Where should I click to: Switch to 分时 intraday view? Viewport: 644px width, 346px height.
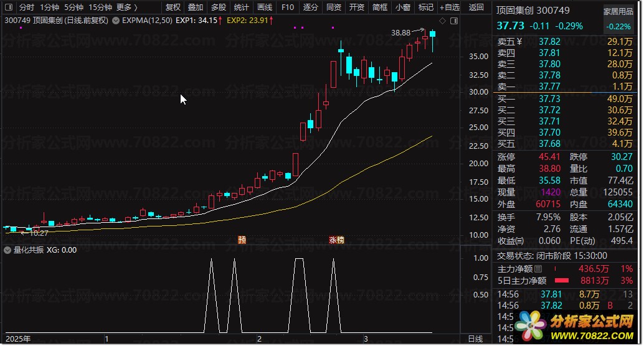pyautogui.click(x=27, y=7)
